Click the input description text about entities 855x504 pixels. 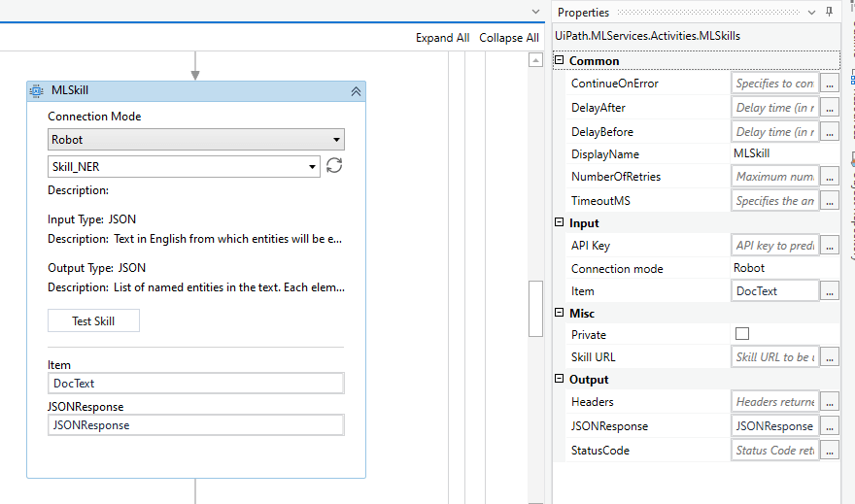click(x=228, y=239)
